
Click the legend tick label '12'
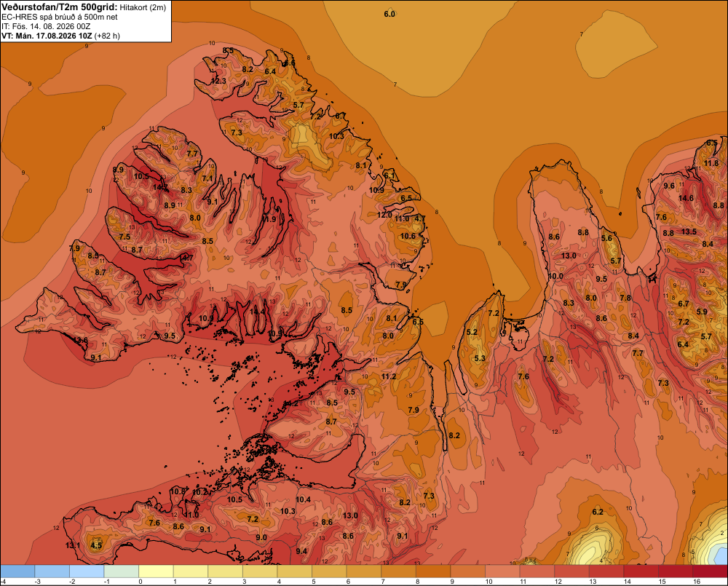(558, 582)
